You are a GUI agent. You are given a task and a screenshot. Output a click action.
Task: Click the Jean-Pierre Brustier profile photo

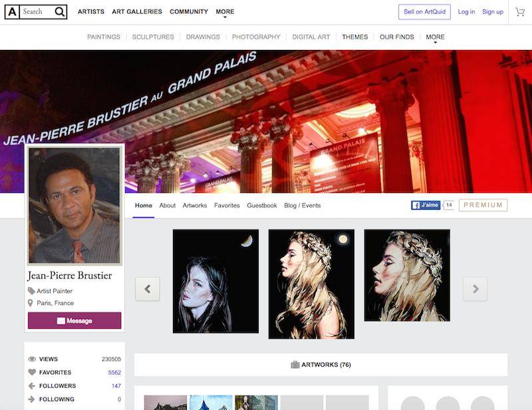(x=74, y=205)
